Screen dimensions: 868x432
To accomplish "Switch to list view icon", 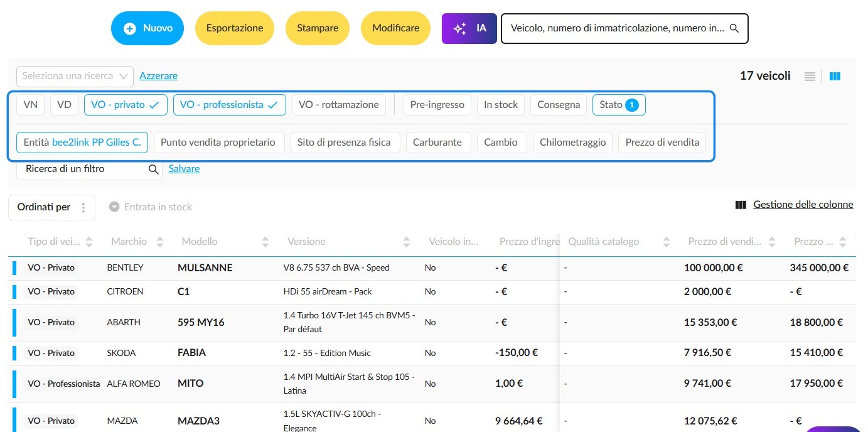I will coord(810,76).
